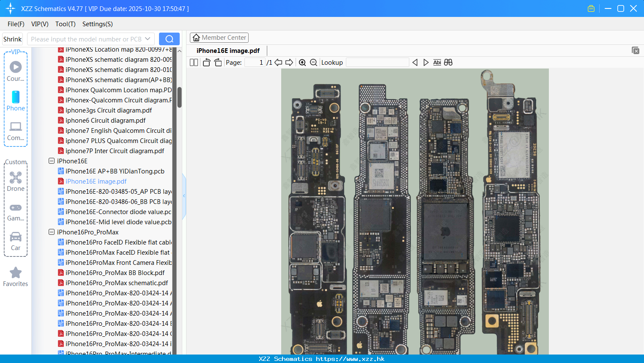Screen dimensions: 644x363
Task: Open Favorites
Action: pyautogui.click(x=16, y=277)
